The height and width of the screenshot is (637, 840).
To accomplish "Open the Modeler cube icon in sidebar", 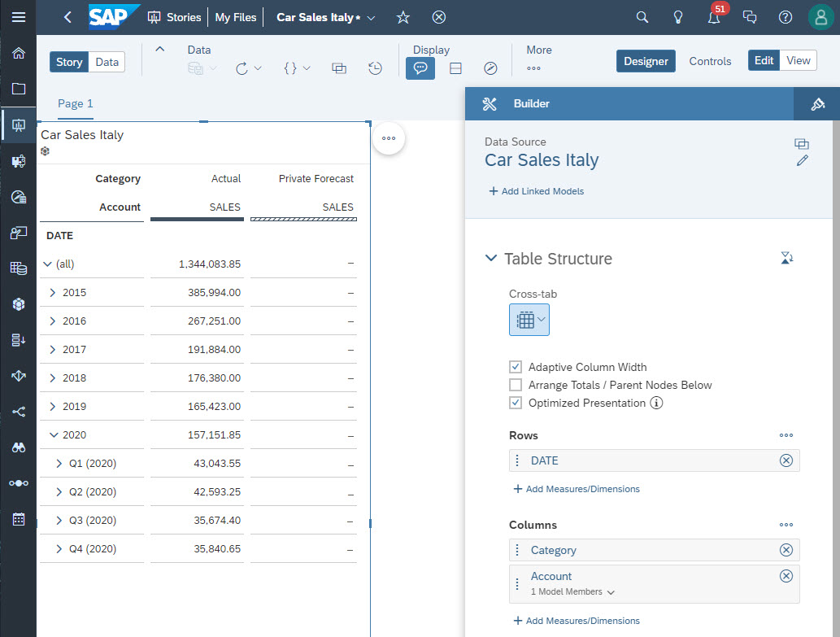I will 18,304.
